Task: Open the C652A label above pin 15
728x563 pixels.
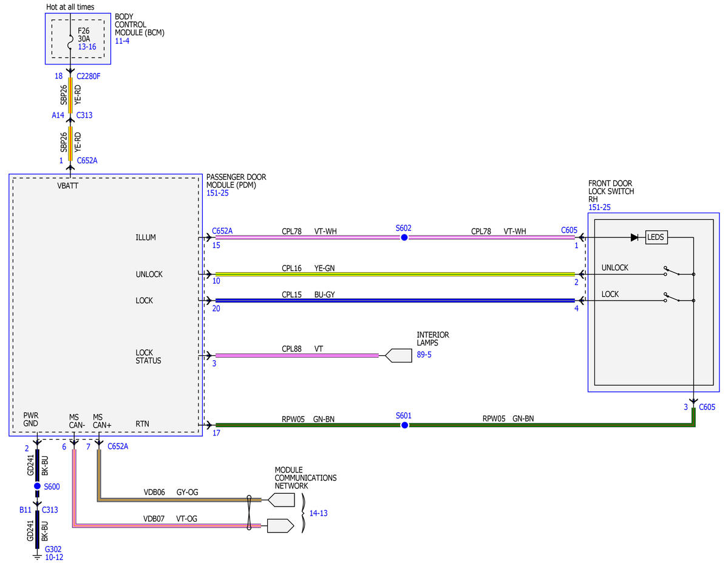Action: [x=222, y=231]
